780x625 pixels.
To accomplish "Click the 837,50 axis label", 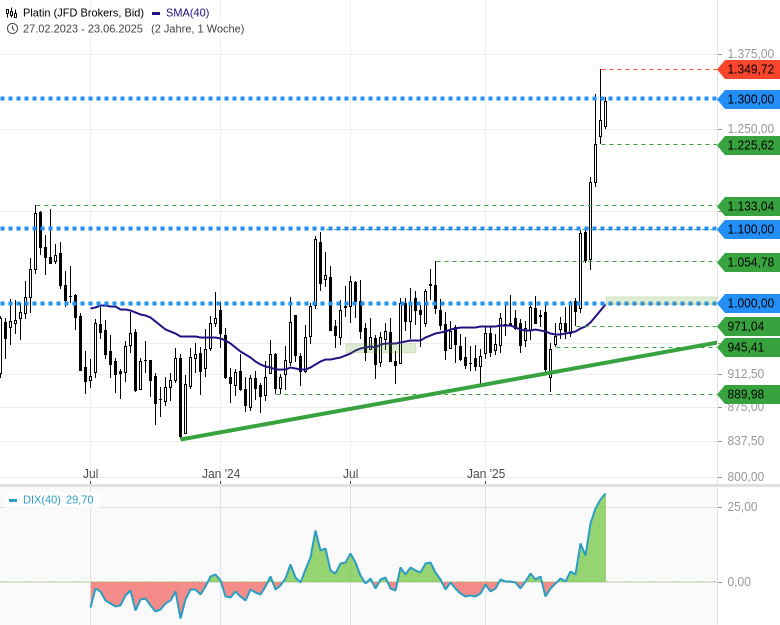I will coord(745,441).
